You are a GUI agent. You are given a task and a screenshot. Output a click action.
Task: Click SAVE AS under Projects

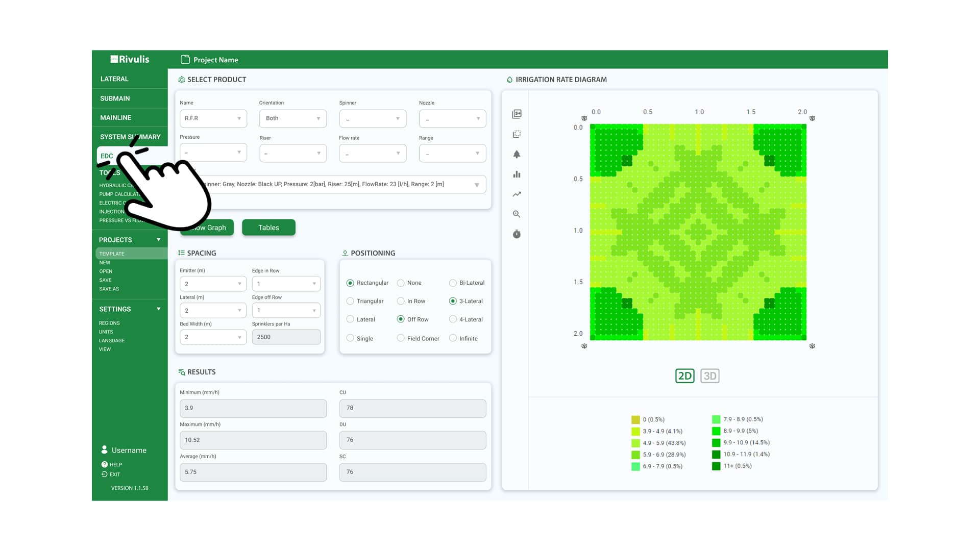click(109, 288)
